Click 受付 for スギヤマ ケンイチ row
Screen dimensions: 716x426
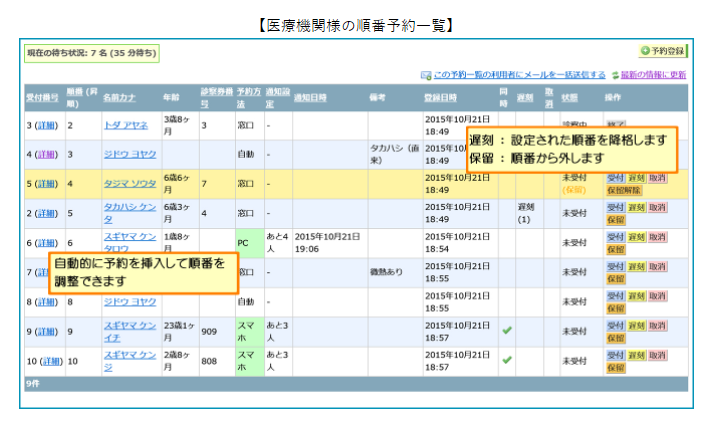(x=615, y=326)
